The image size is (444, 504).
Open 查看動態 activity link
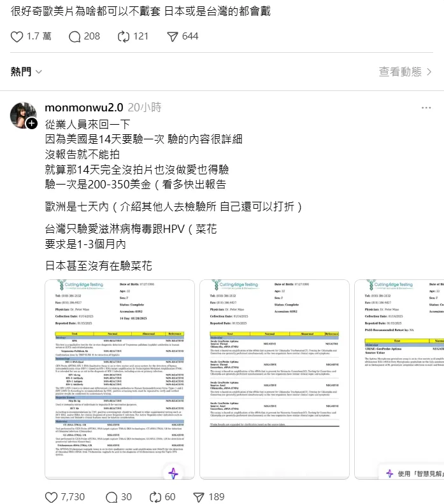(405, 72)
